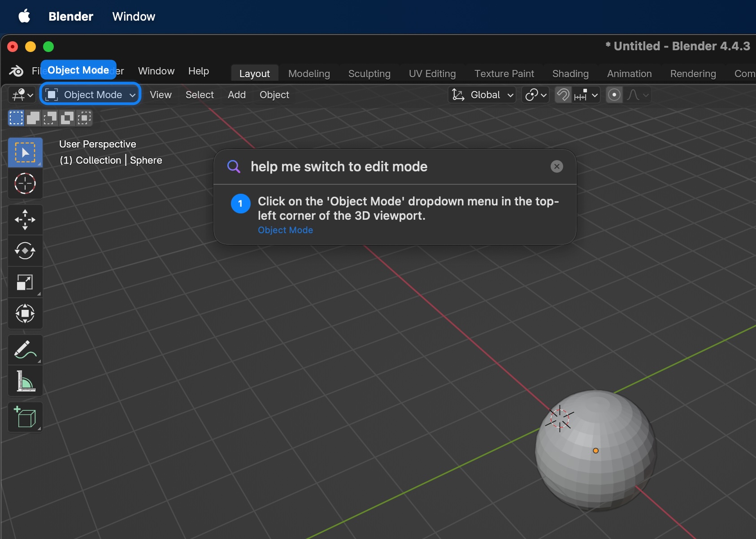This screenshot has width=756, height=539.
Task: Select the Measure tool
Action: click(x=25, y=381)
